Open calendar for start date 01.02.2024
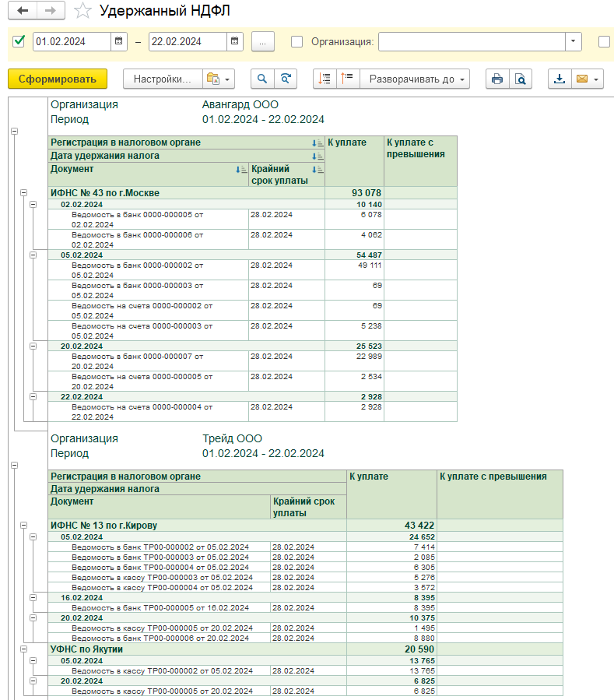This screenshot has height=700, width=614. click(119, 41)
